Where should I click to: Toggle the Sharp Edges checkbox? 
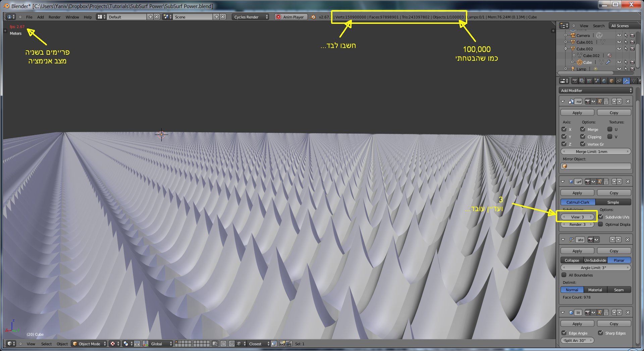600,333
